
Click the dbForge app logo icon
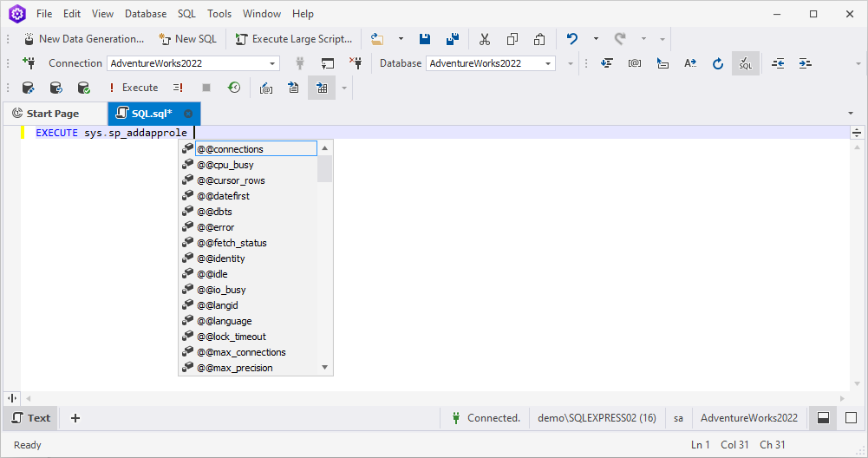coord(17,14)
